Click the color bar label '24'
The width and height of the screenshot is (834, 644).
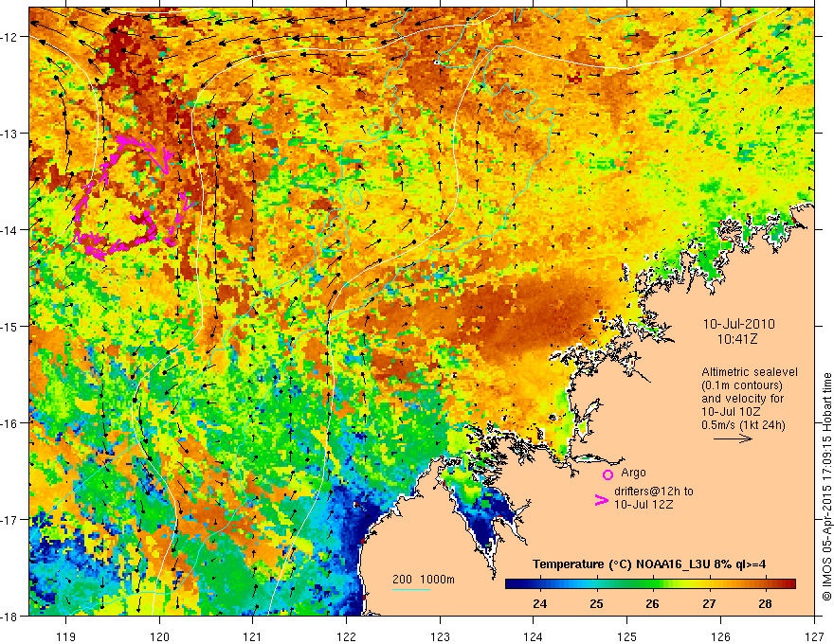click(539, 604)
